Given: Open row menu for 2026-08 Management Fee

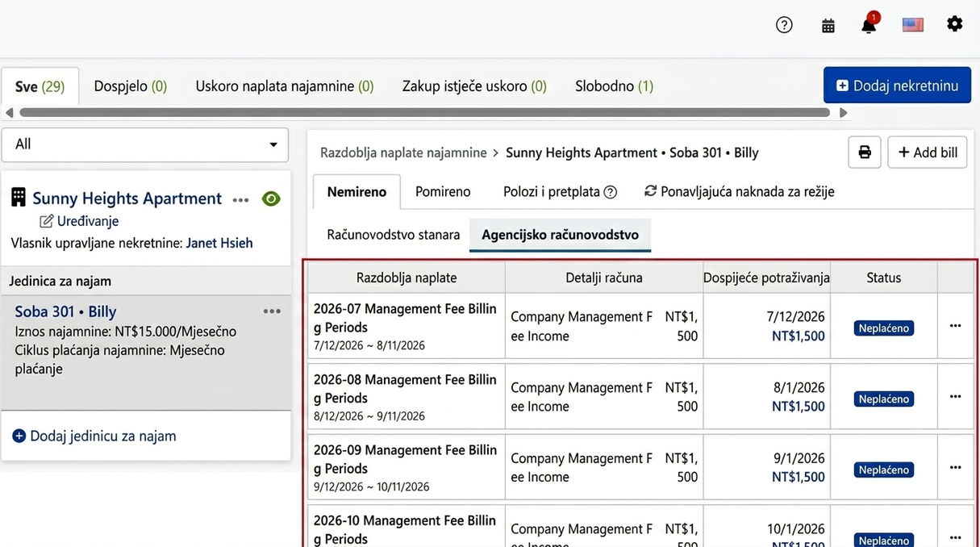Looking at the screenshot, I should pyautogui.click(x=956, y=397).
